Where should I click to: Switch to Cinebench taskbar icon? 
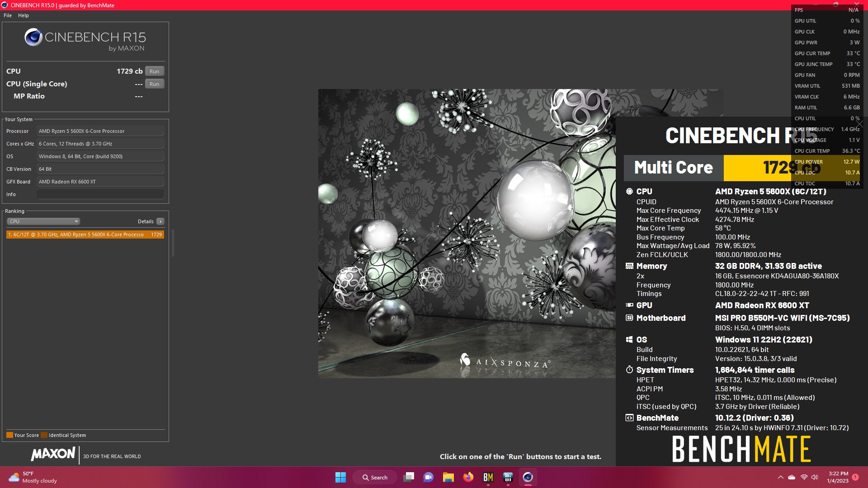(x=528, y=477)
